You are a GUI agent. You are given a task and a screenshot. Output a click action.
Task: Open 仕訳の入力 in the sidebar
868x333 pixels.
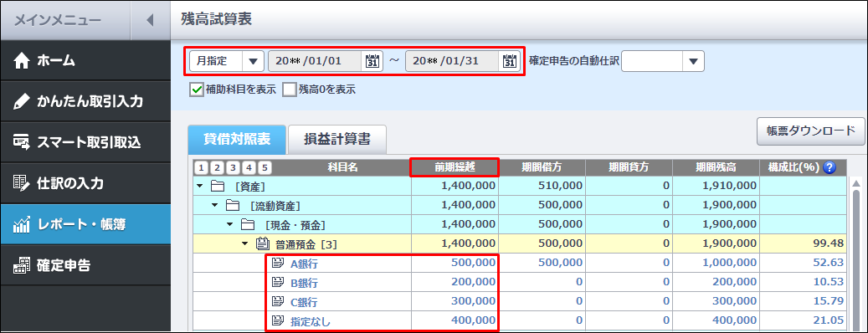pyautogui.click(x=85, y=183)
